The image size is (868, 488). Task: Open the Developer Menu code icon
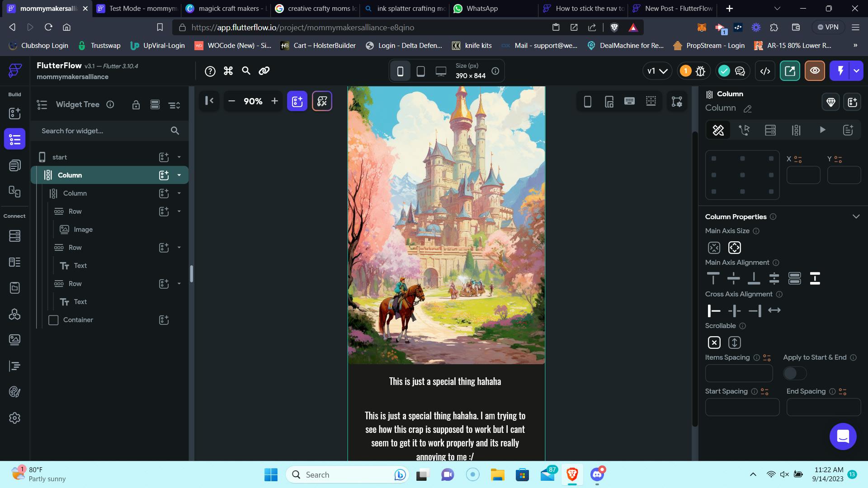765,71
